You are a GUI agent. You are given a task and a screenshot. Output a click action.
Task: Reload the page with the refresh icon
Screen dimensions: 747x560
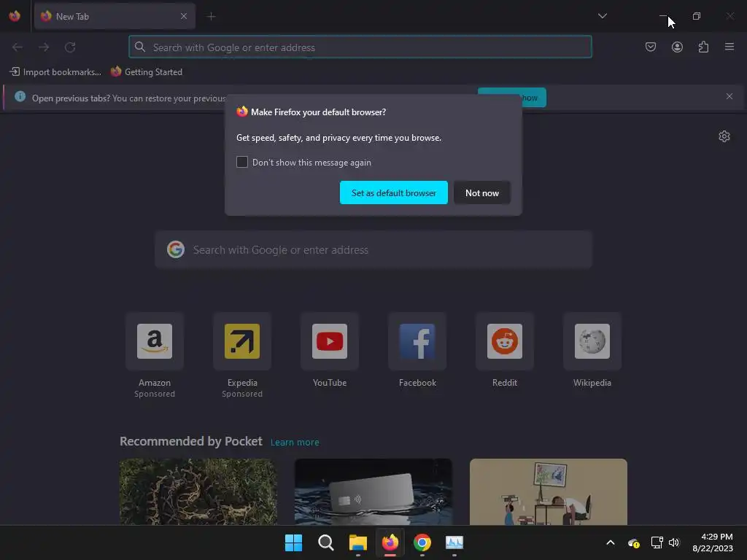(70, 47)
